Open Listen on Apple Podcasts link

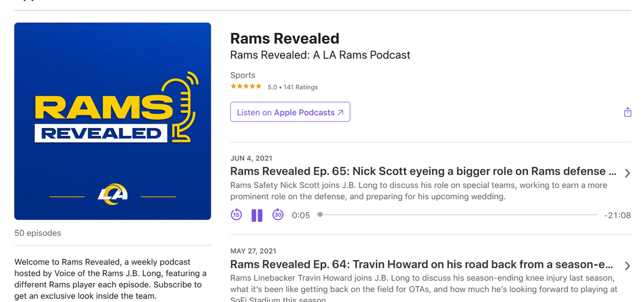tap(290, 112)
